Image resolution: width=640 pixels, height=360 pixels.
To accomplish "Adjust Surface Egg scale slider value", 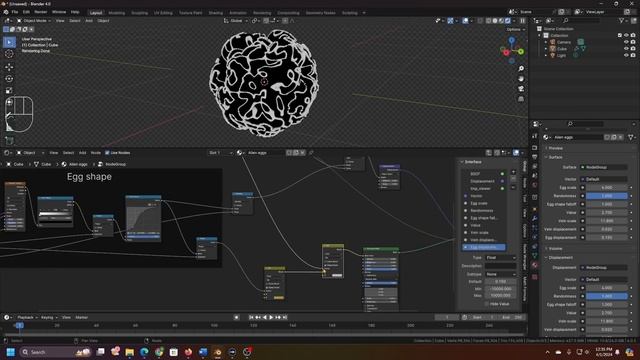I will [607, 187].
